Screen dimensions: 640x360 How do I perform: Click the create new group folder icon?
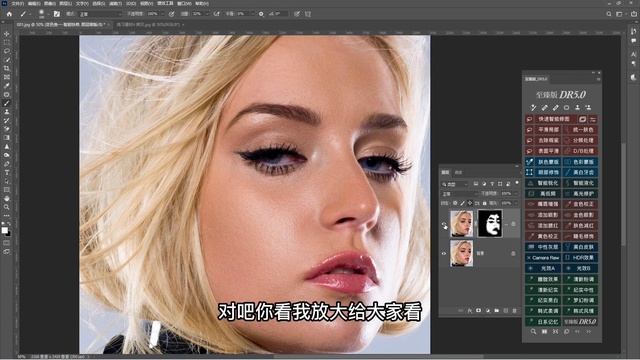496,311
